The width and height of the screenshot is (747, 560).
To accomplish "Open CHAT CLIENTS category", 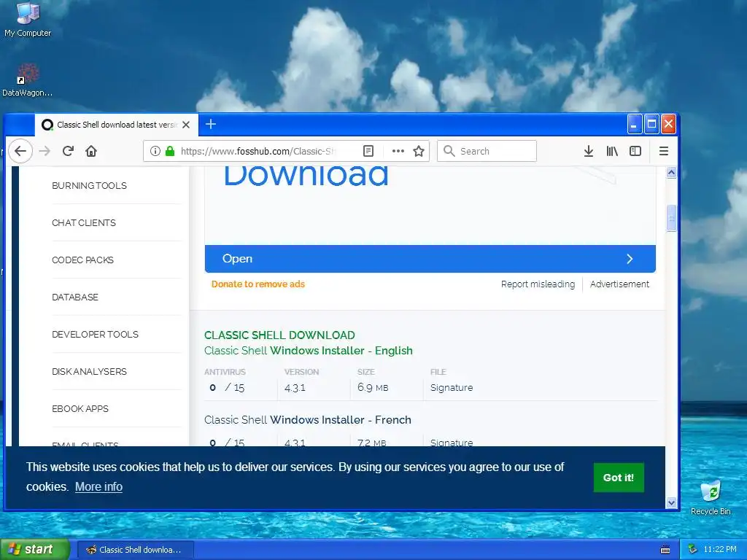I will click(x=84, y=223).
